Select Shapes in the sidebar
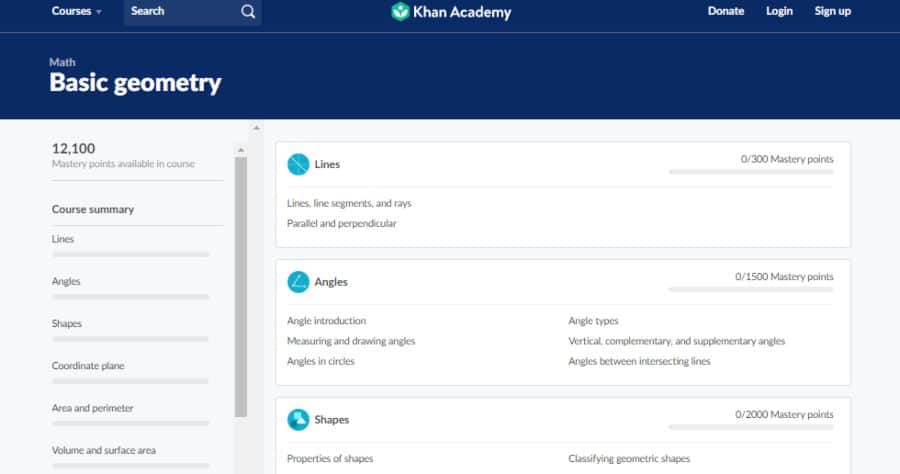The width and height of the screenshot is (900, 474). tap(67, 324)
